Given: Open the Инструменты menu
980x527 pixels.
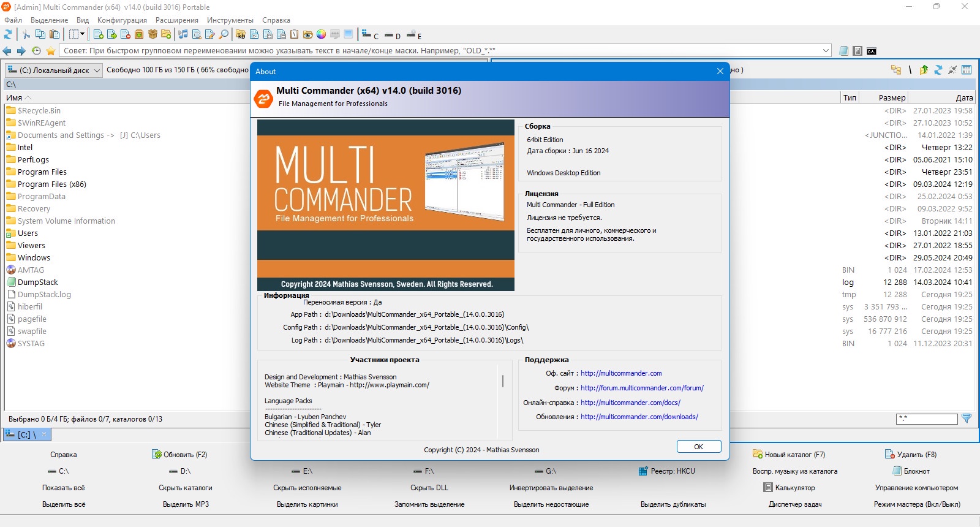Looking at the screenshot, I should 230,20.
